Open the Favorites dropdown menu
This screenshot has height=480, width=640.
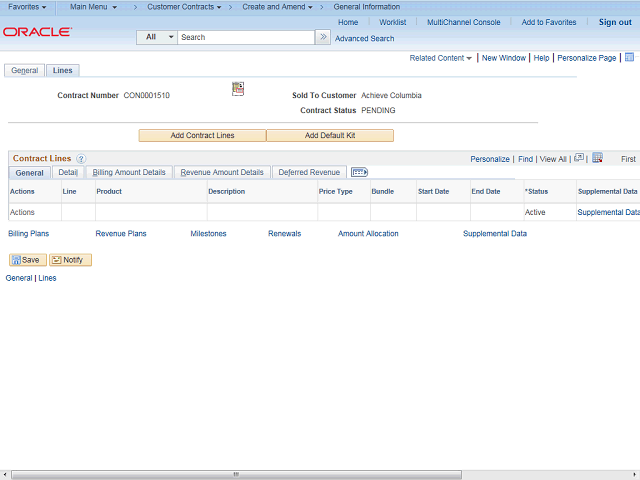27,7
